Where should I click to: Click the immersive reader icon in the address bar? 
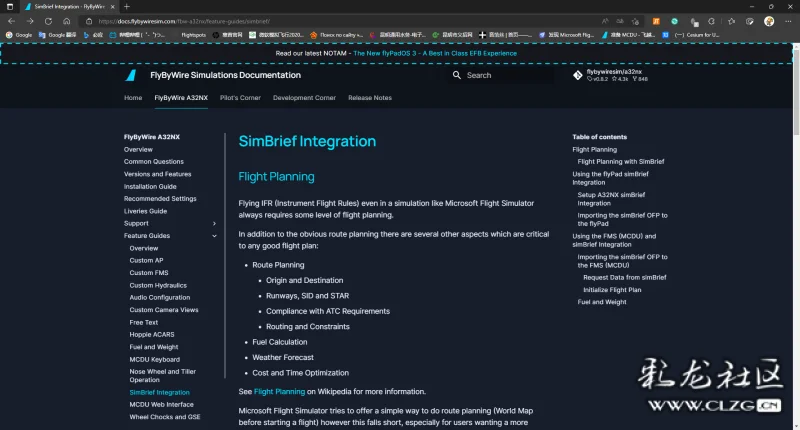click(620, 21)
